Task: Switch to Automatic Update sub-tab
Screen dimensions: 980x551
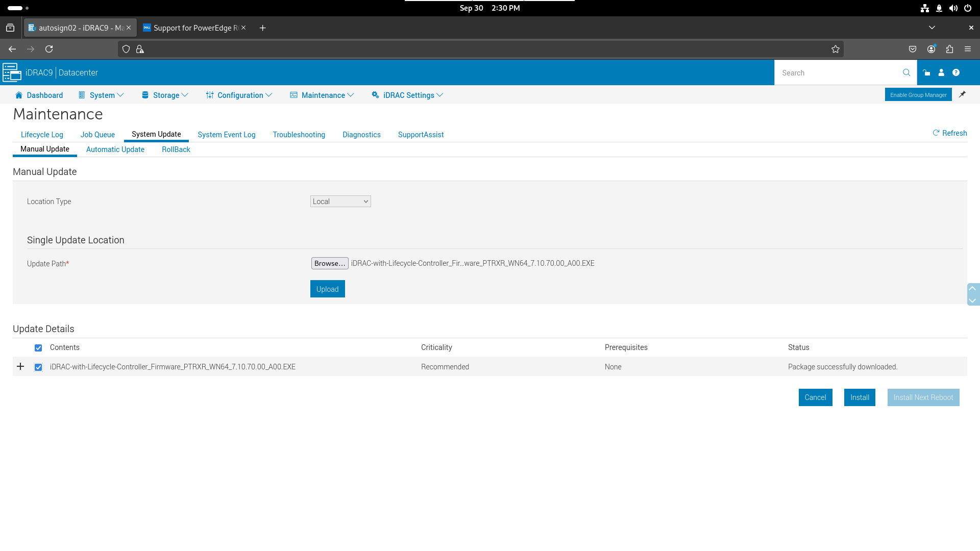Action: (x=115, y=149)
